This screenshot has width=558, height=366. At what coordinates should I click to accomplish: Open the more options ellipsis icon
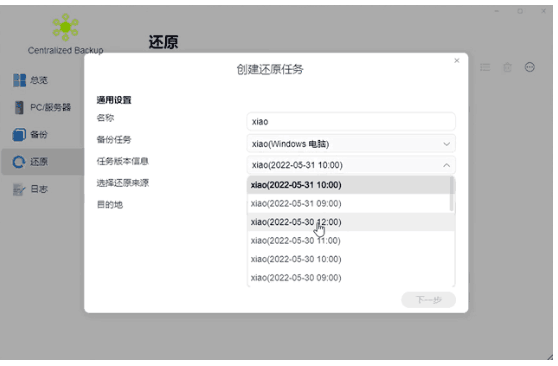click(530, 67)
